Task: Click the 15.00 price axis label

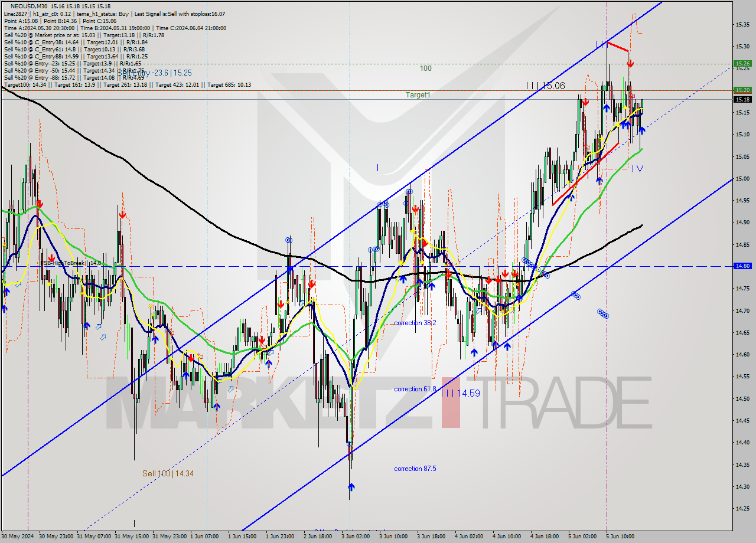Action: click(742, 178)
